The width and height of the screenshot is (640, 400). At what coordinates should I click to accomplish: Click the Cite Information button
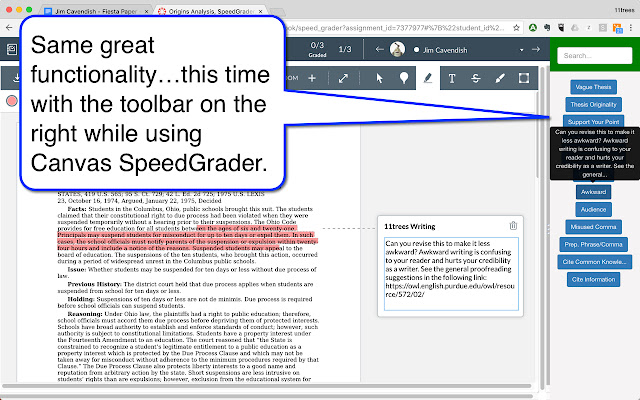coord(593,279)
